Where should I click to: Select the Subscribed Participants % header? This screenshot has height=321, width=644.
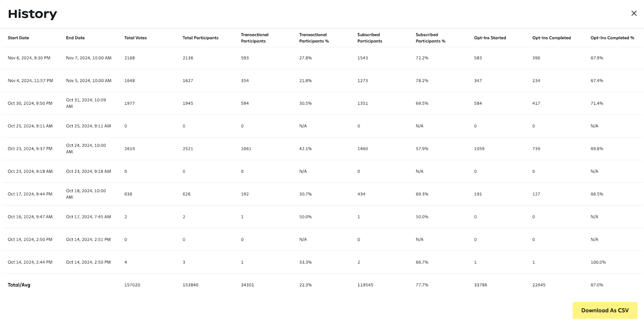pos(430,38)
